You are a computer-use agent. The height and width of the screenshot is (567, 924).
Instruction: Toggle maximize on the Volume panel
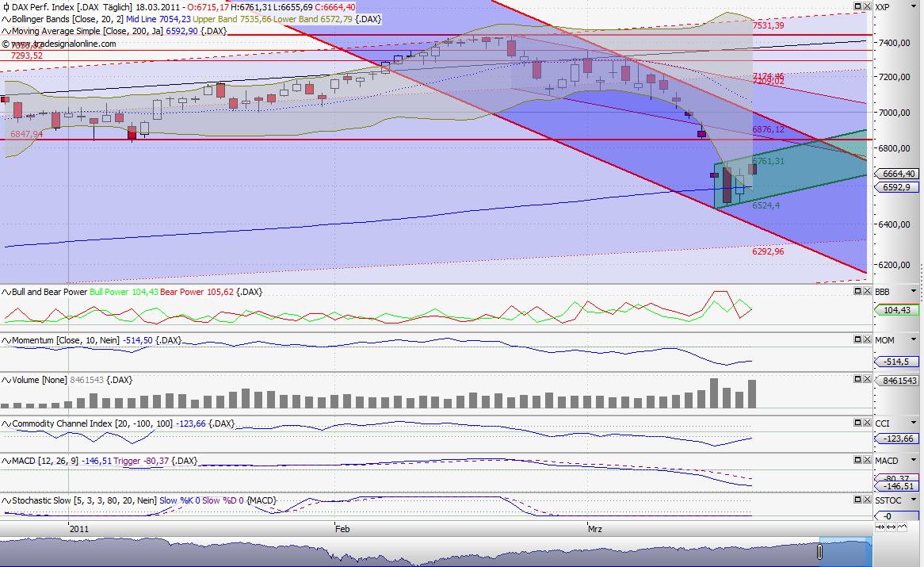tap(857, 379)
